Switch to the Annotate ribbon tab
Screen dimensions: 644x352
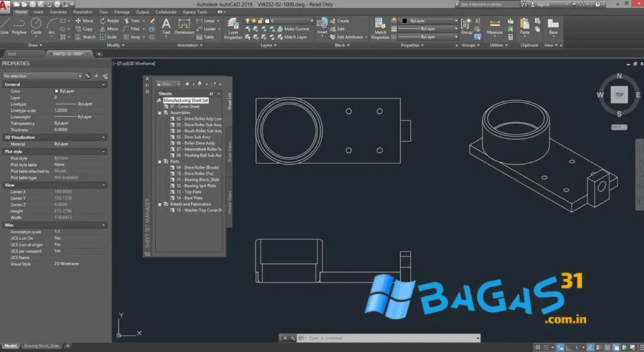pyautogui.click(x=58, y=12)
